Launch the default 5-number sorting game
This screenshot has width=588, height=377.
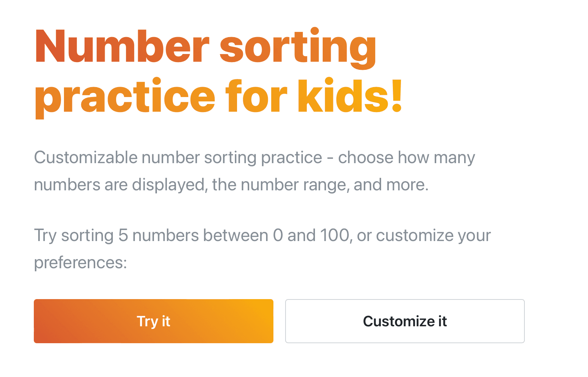[153, 321]
